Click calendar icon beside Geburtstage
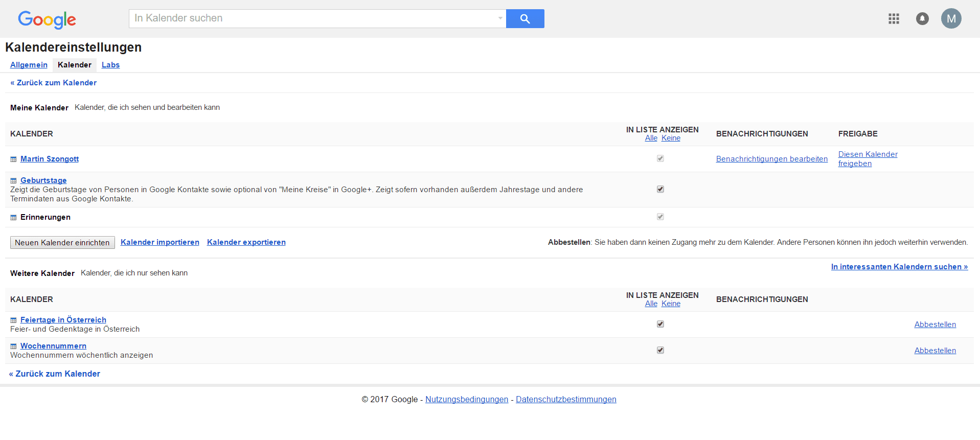This screenshot has height=440, width=980. coord(13,181)
